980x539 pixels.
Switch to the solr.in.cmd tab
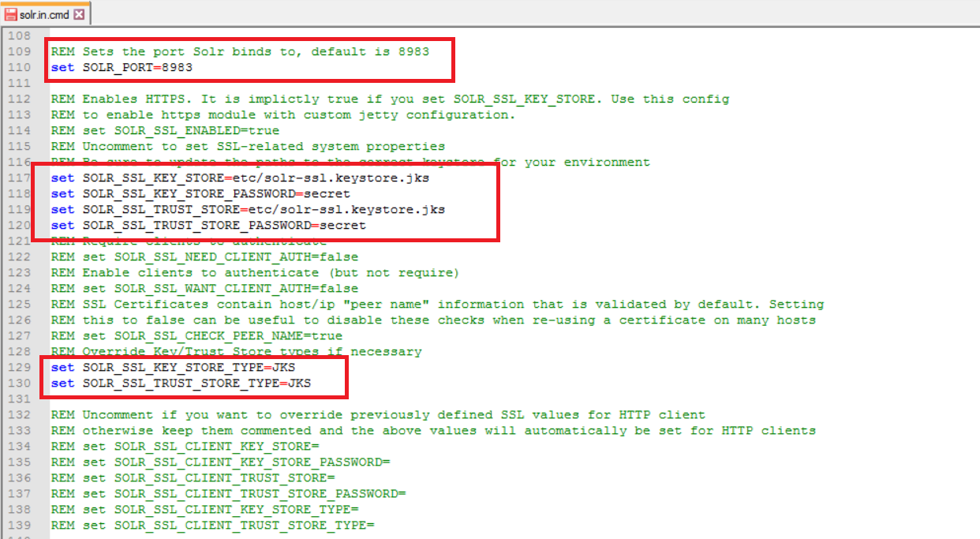pyautogui.click(x=46, y=13)
